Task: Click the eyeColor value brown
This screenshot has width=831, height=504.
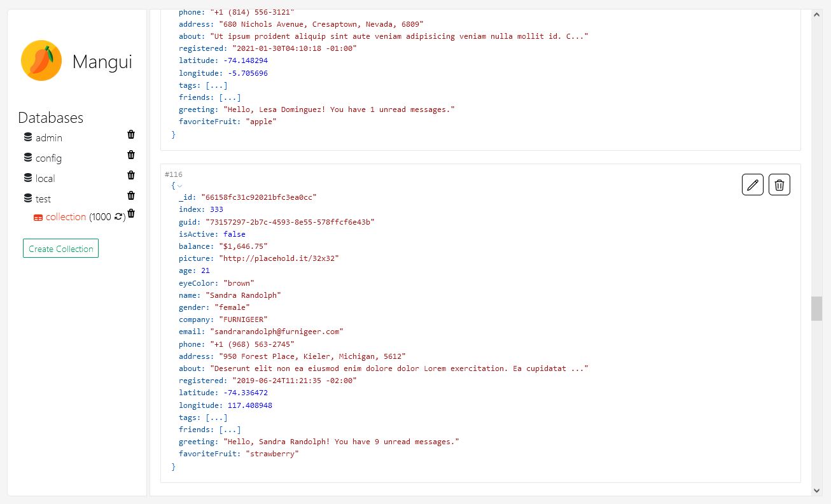Action: (239, 282)
